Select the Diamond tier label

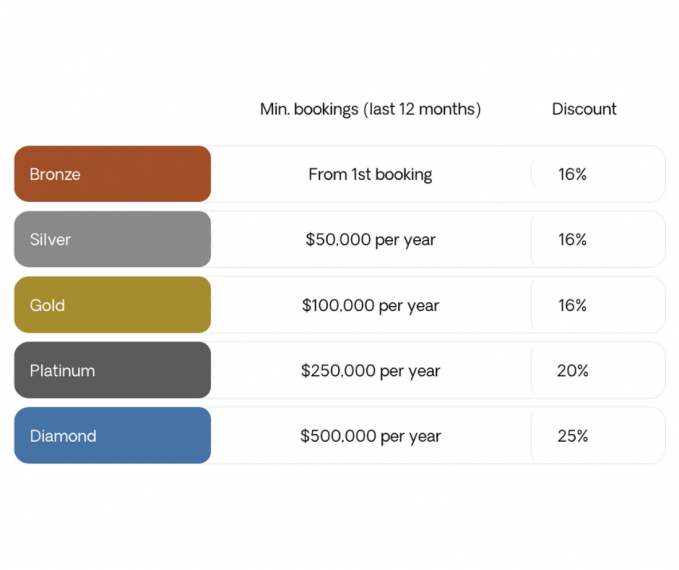62,436
